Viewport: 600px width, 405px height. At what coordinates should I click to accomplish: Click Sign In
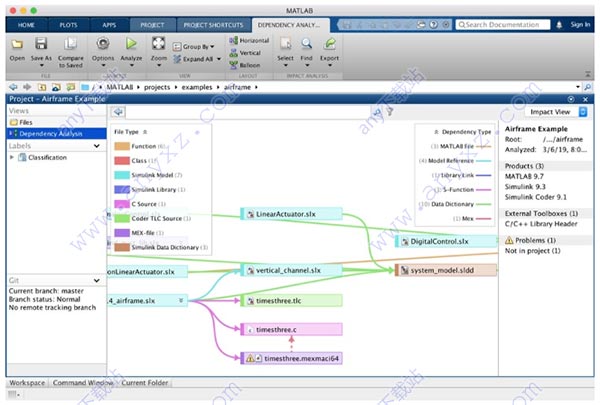coord(580,24)
